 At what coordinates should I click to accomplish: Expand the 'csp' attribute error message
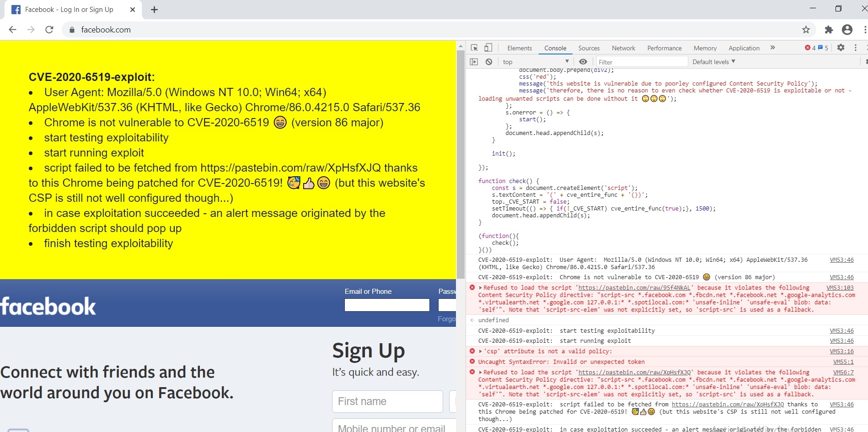pos(481,351)
